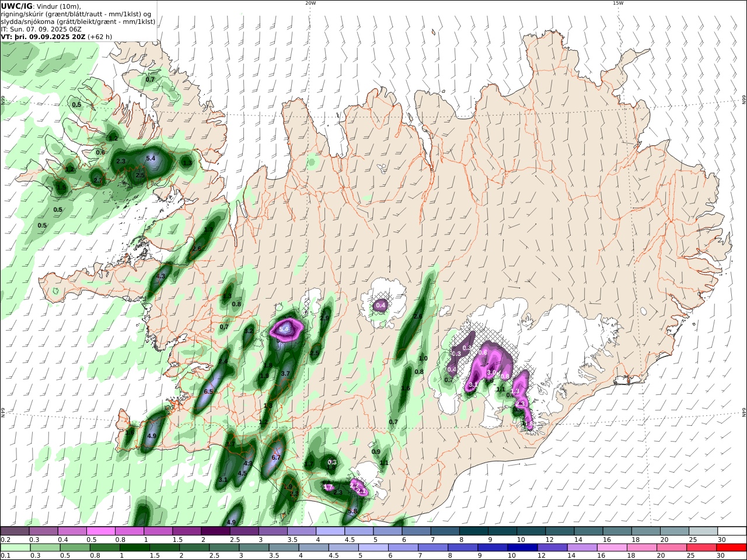
Task: Pick the dark teal snow swatch between 8 and 9
Action: pyautogui.click(x=474, y=531)
